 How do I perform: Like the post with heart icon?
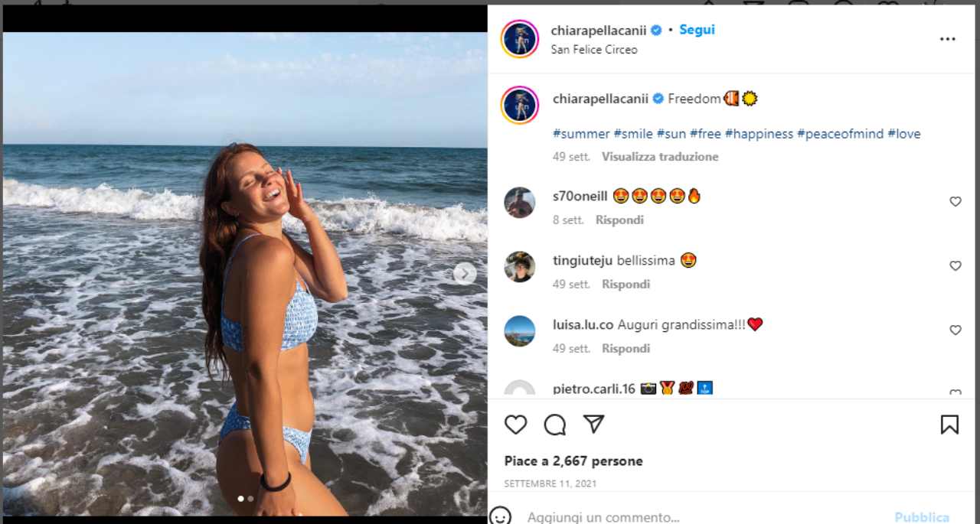coord(516,425)
